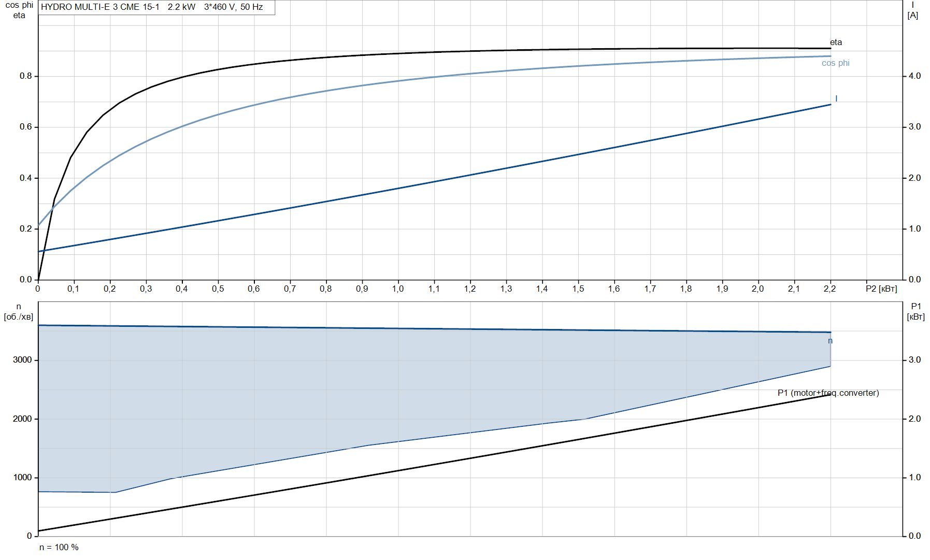Click the '3000' tick on the speed axis

pos(22,360)
